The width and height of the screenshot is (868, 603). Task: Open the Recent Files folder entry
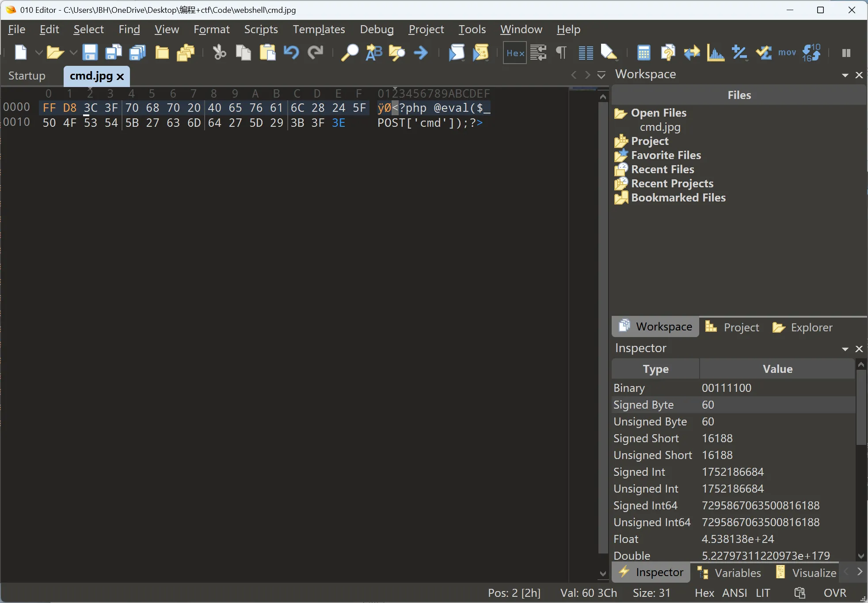pyautogui.click(x=662, y=169)
